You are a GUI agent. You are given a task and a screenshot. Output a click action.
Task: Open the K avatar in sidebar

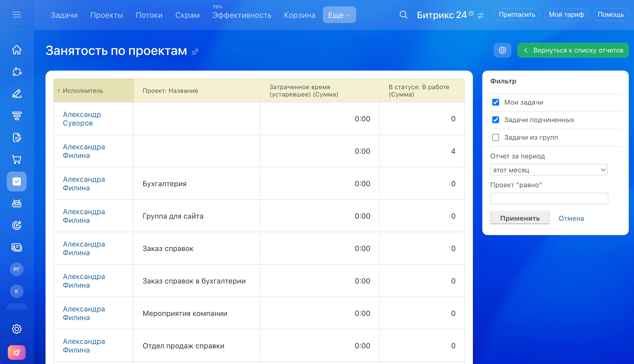click(x=17, y=291)
